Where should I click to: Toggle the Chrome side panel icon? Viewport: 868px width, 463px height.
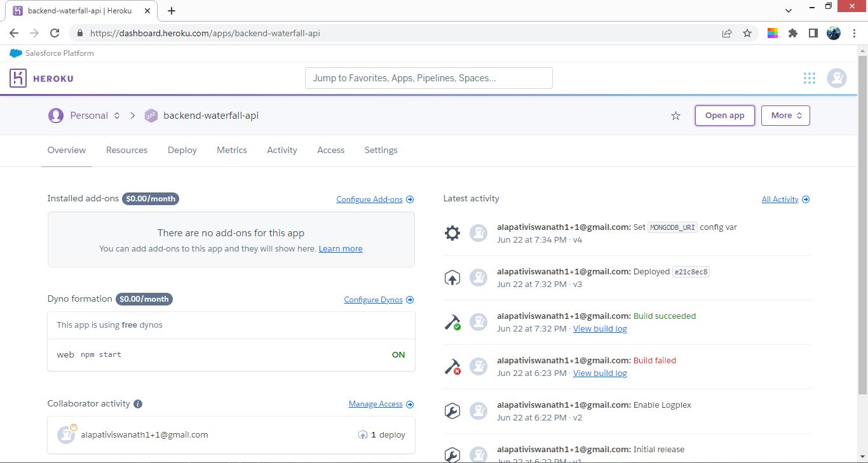pyautogui.click(x=813, y=33)
